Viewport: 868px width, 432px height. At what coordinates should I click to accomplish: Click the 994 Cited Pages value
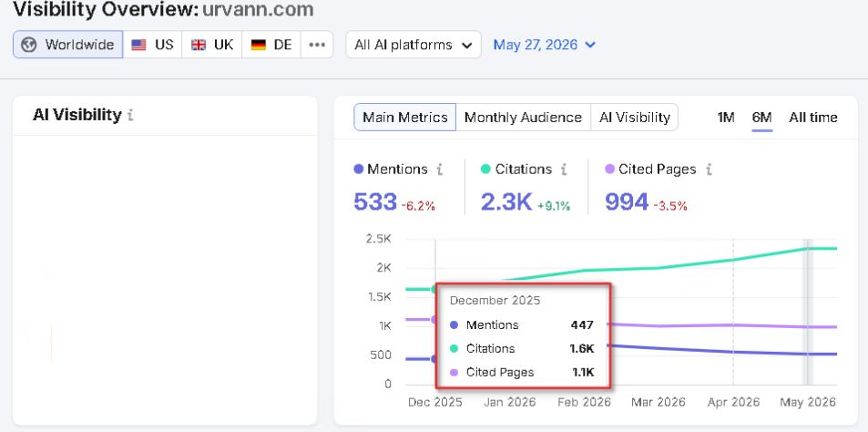[x=626, y=202]
